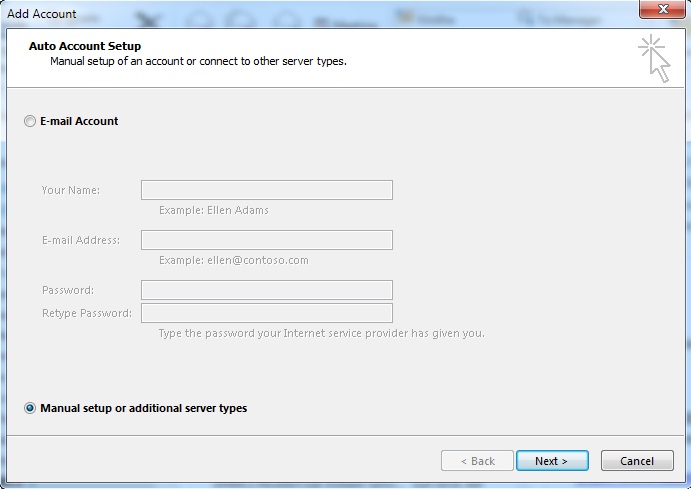Click the Internet service provider password hint
Image resolution: width=691 pixels, height=489 pixels.
322,333
